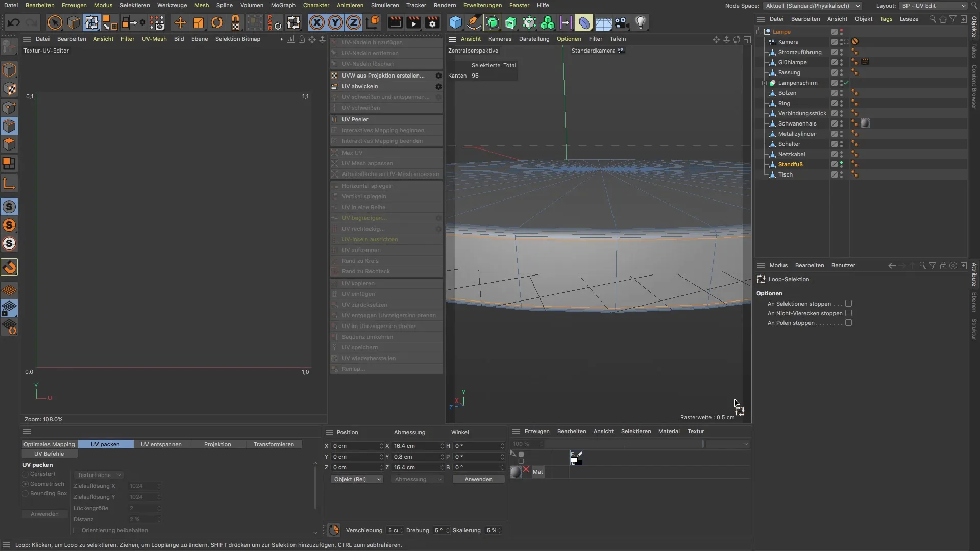
Task: Select the Gerastert radio option
Action: tap(26, 474)
